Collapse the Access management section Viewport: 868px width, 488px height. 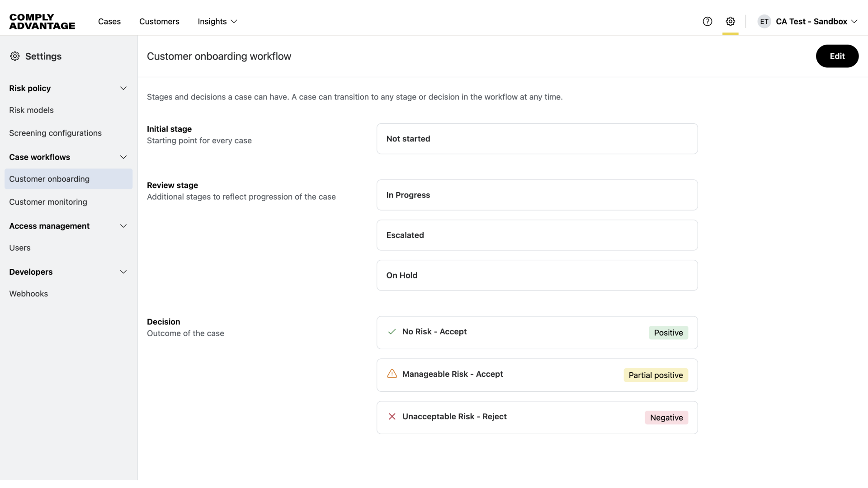[x=123, y=226]
